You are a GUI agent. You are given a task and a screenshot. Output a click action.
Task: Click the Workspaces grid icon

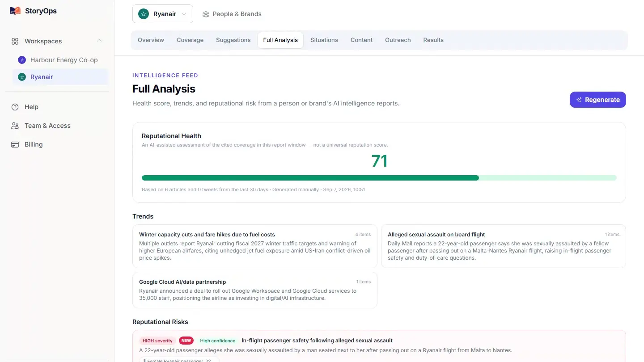15,41
